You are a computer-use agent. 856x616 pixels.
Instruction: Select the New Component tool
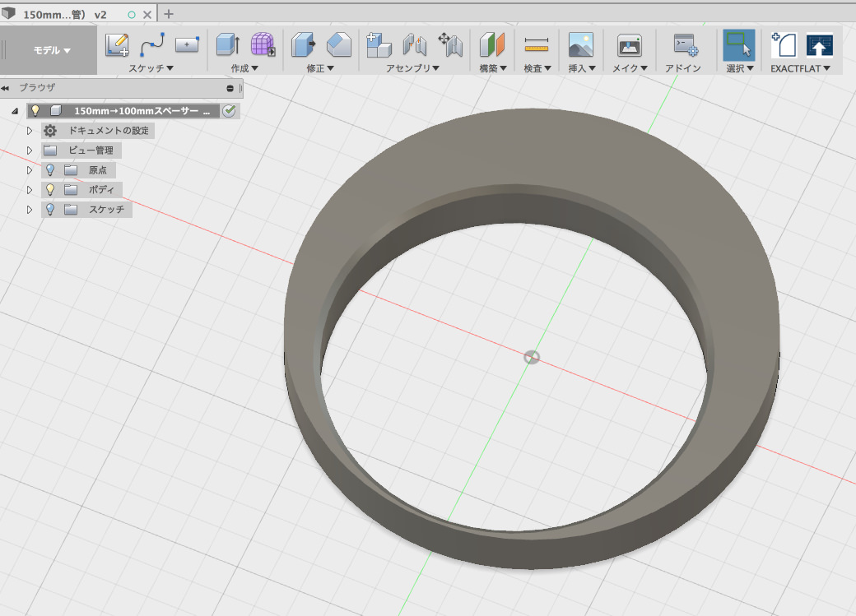(x=379, y=44)
